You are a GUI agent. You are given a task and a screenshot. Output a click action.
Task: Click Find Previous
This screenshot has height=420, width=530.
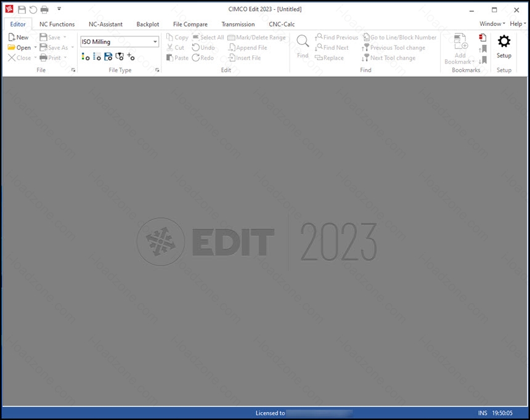[336, 37]
